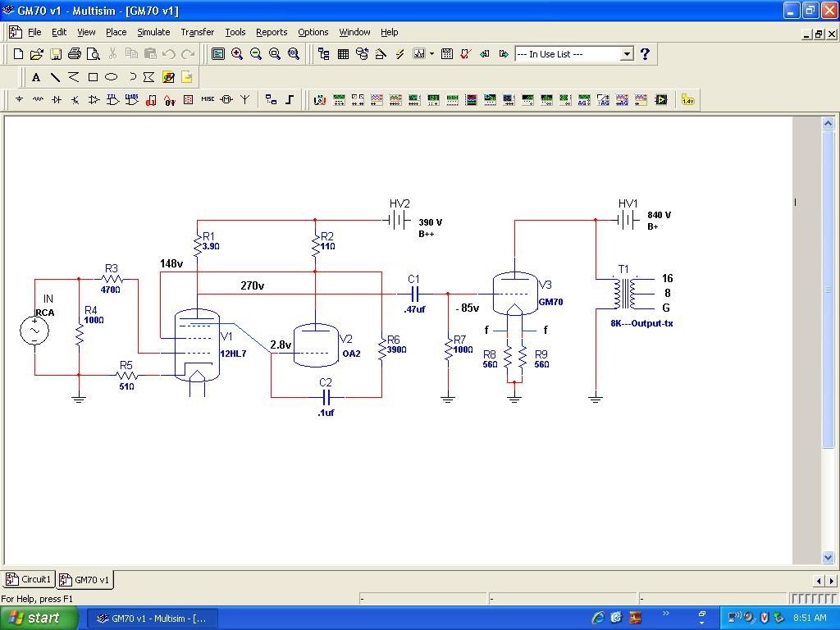Click the blue question mark help icon

(x=645, y=54)
